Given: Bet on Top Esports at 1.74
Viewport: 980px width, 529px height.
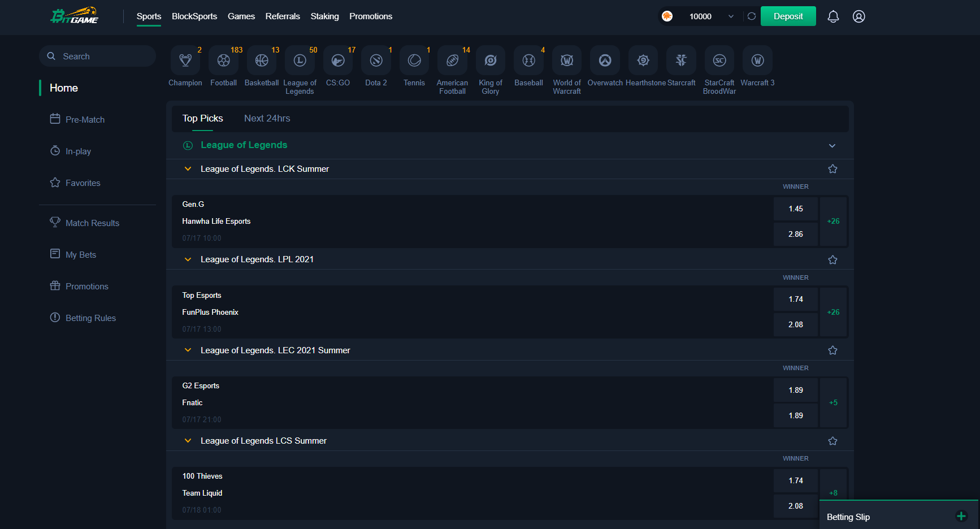Looking at the screenshot, I should coord(796,299).
